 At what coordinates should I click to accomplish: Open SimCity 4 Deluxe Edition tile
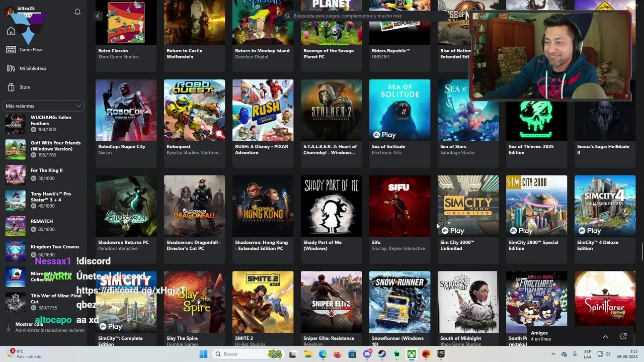pyautogui.click(x=605, y=219)
